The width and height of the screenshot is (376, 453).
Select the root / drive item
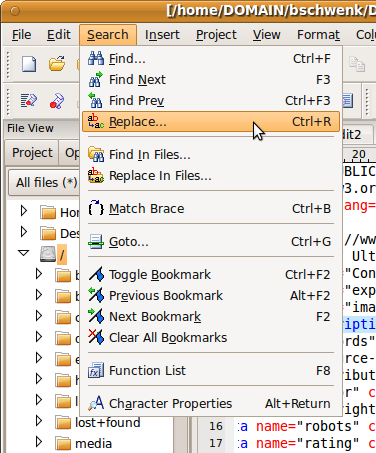pos(62,255)
